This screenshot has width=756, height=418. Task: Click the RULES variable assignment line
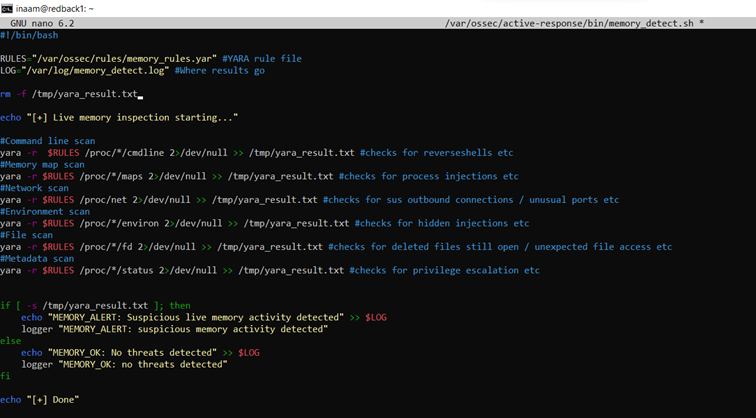point(151,59)
